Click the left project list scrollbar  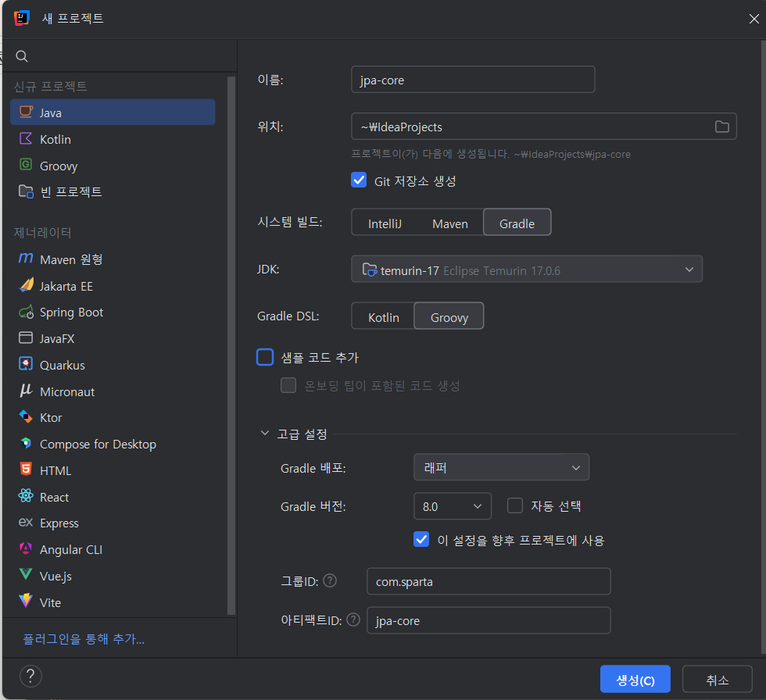[231, 345]
